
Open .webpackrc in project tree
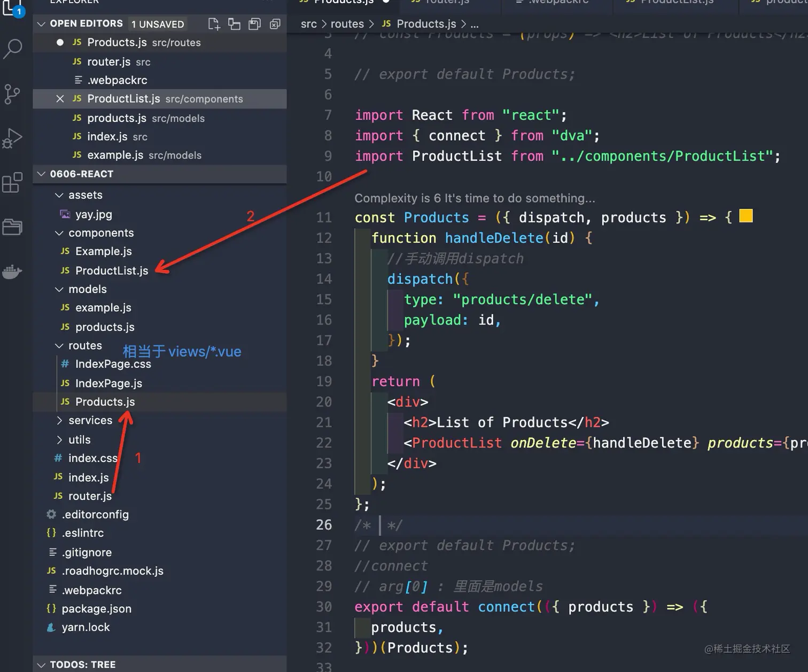(160, 590)
